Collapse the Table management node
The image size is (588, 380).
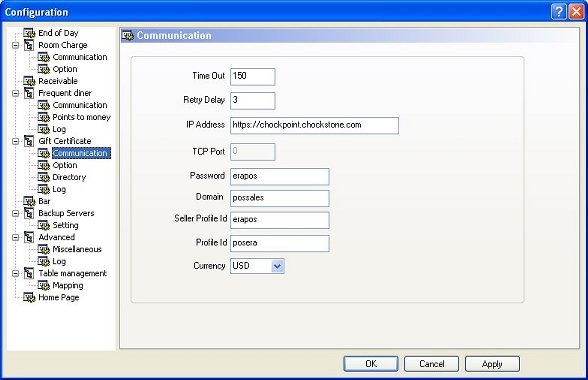point(15,273)
